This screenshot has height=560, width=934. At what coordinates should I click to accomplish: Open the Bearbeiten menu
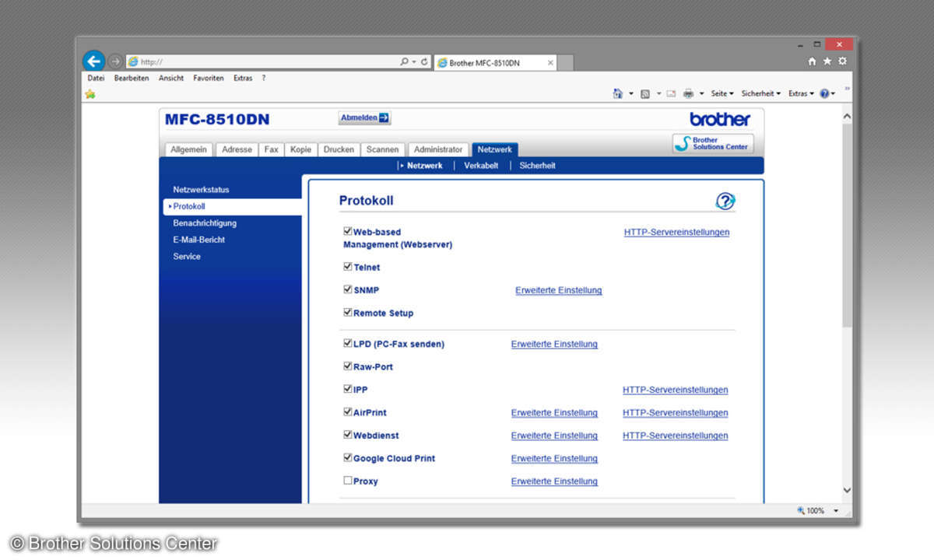coord(132,79)
